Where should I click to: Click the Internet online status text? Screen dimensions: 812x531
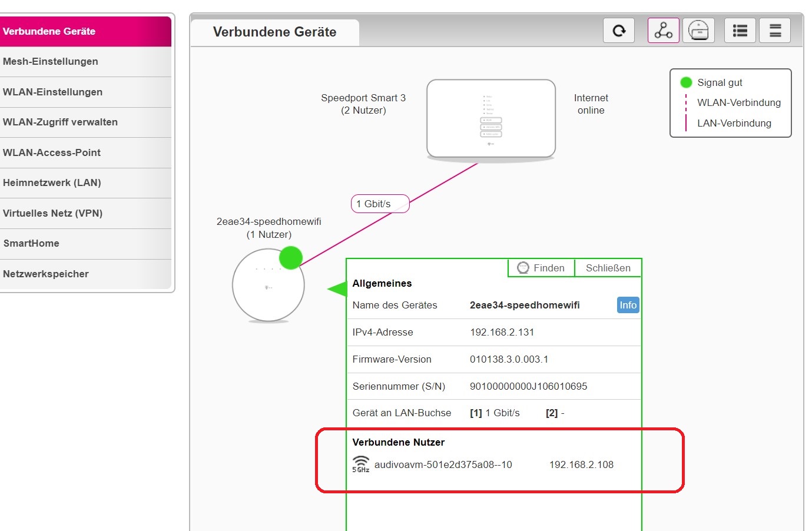coord(591,104)
